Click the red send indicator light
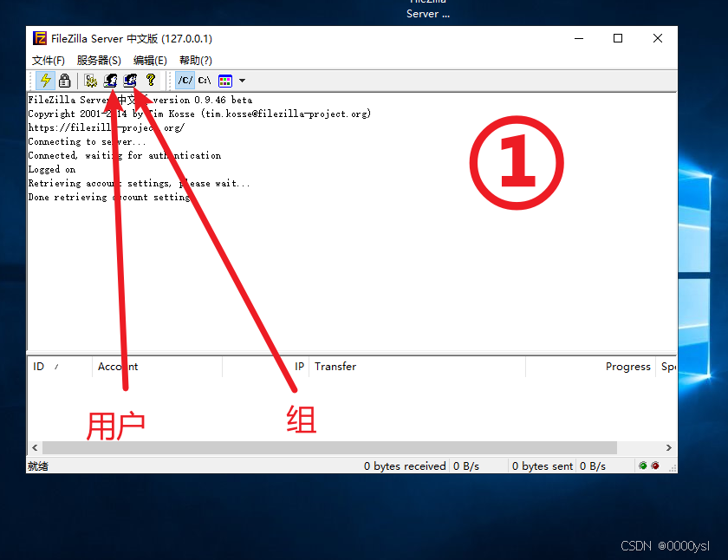This screenshot has height=560, width=728. 655,466
